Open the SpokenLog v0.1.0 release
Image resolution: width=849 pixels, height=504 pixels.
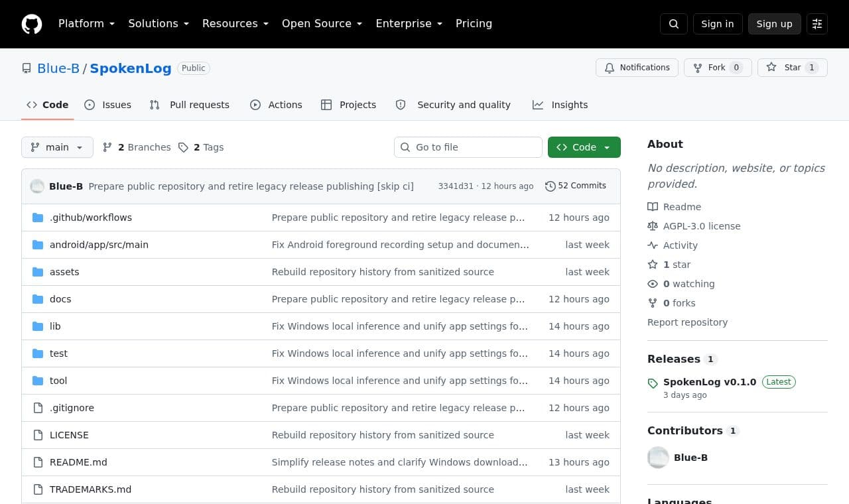point(710,382)
